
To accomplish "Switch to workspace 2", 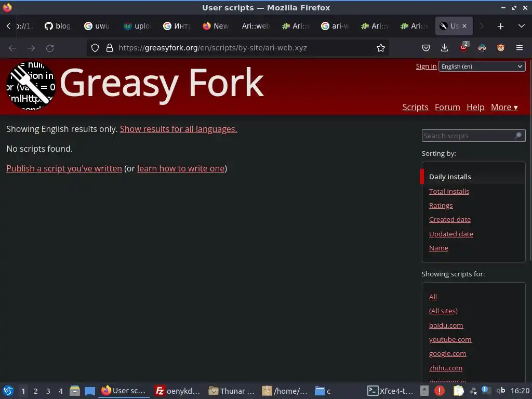I will pos(36,391).
